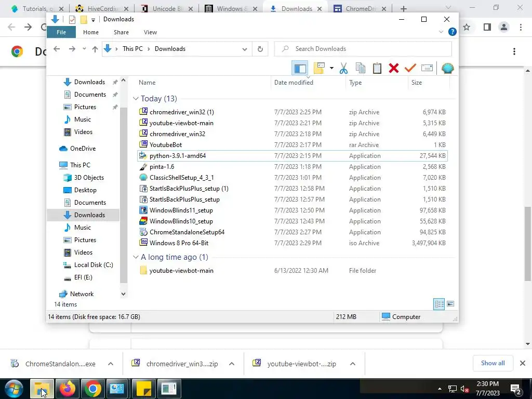The height and width of the screenshot is (399, 532).
Task: Click the Refresh button next to address bar
Action: pyautogui.click(x=260, y=49)
